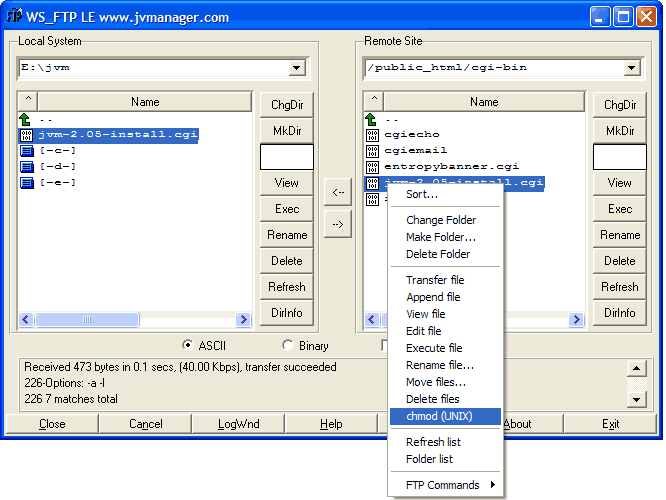
Task: Select View file menu entry
Action: click(x=445, y=314)
